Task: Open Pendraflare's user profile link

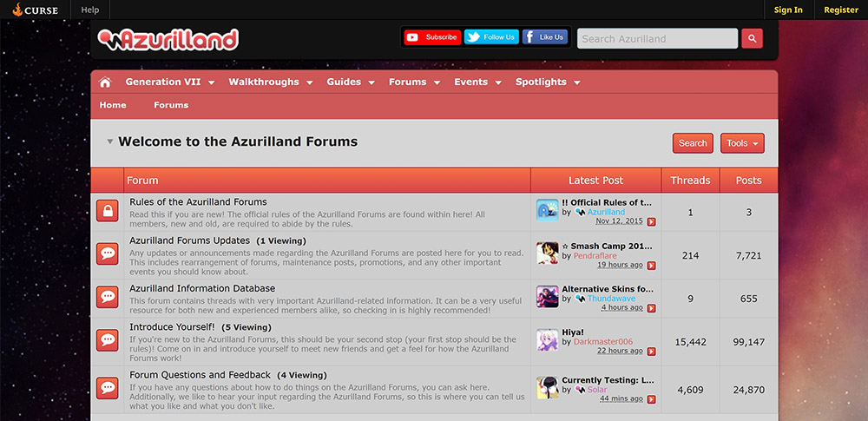Action: coord(595,256)
